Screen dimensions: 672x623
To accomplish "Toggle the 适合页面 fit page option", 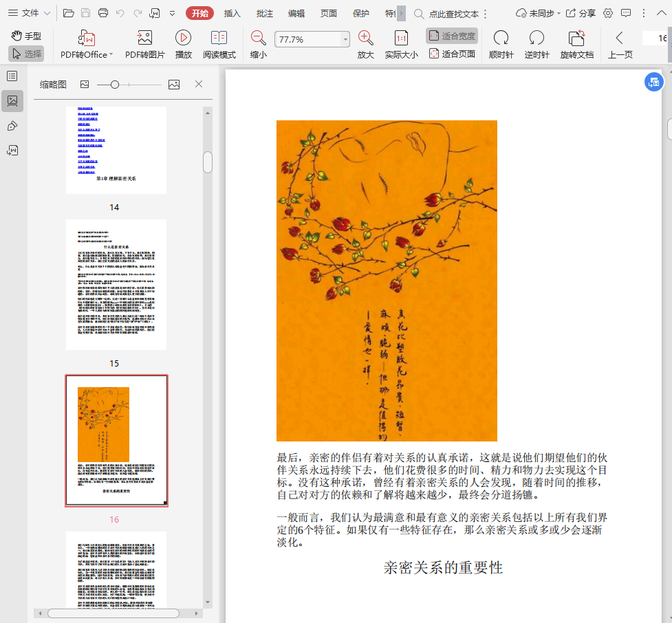I will click(452, 54).
